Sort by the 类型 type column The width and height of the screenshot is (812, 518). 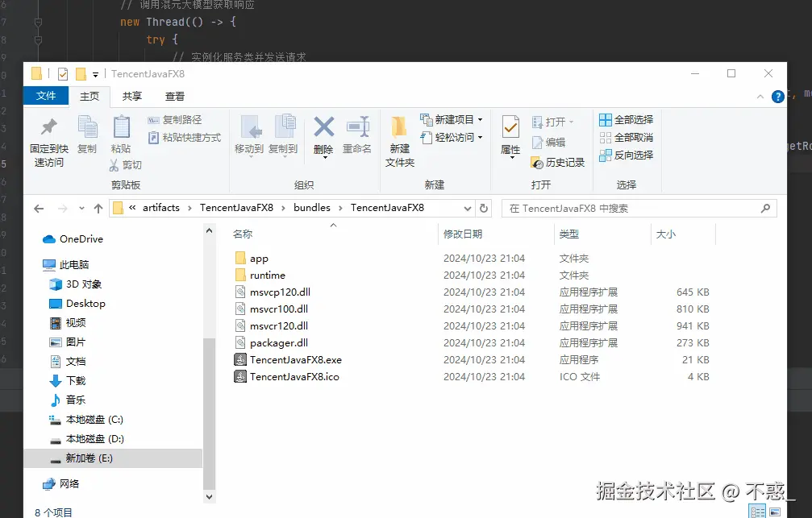click(568, 234)
